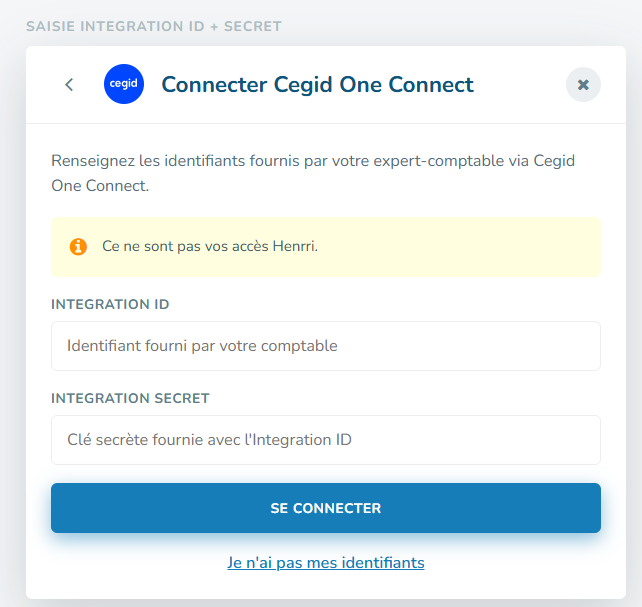Click the INTEGRATION SECRET field label

click(130, 398)
